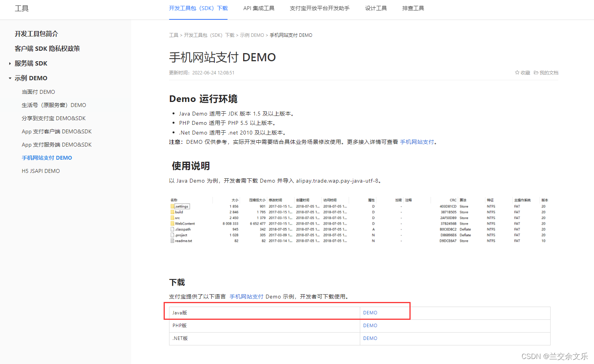Select the 排查工具 tab

click(413, 8)
